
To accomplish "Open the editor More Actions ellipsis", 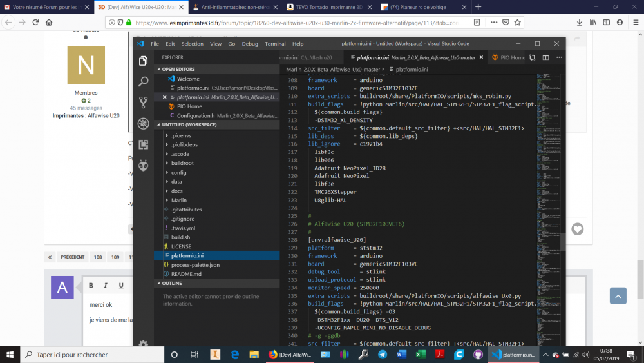I will 559,57.
